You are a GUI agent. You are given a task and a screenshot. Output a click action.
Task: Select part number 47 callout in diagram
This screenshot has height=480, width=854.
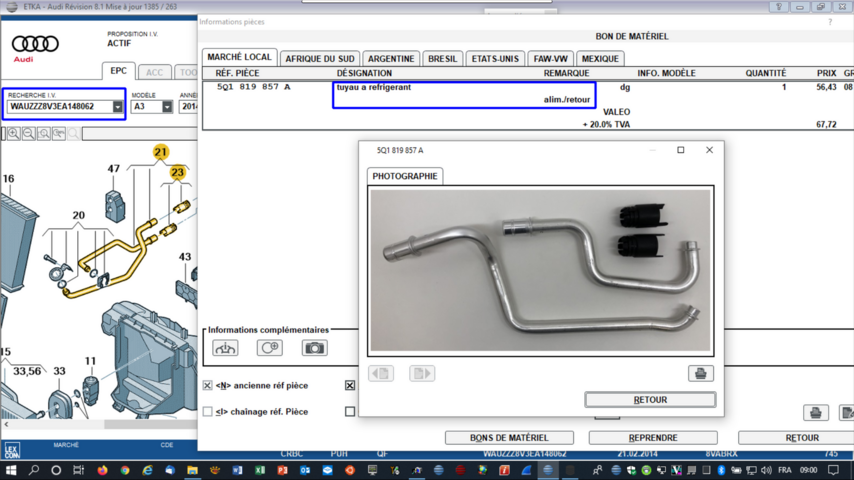point(113,169)
